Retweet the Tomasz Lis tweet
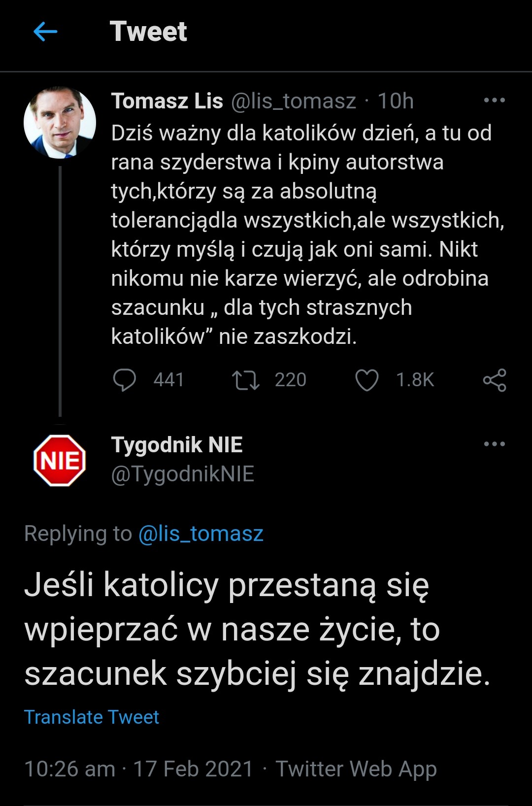 pos(245,380)
